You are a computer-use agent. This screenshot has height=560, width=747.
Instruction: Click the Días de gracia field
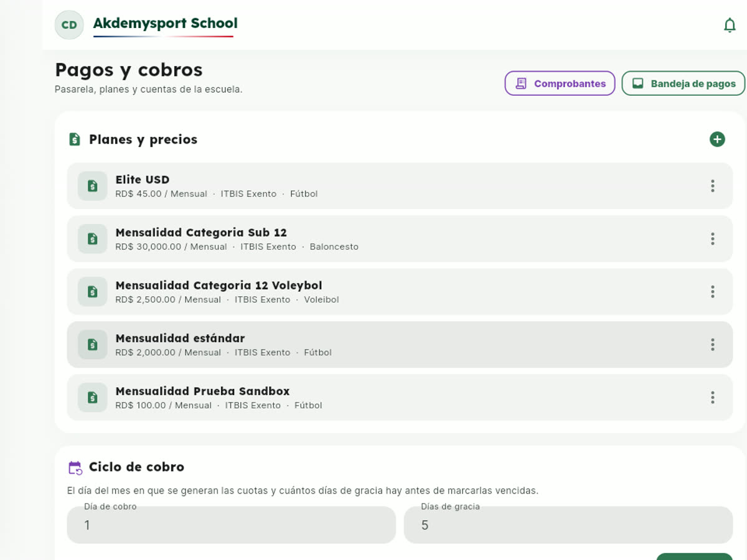568,525
